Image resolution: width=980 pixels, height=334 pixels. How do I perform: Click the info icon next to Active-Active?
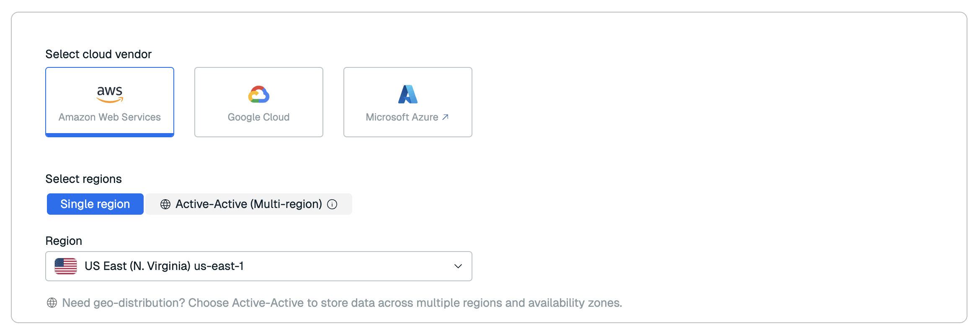click(332, 204)
